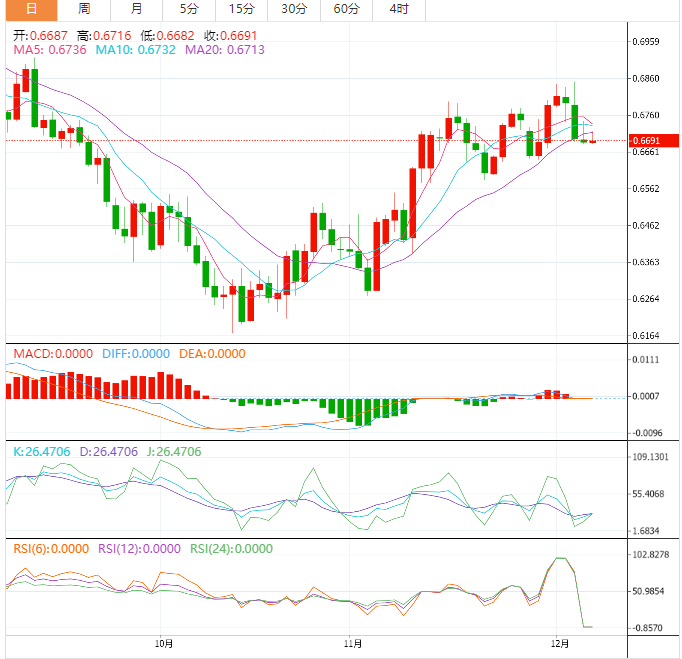Click the 0.6164 price axis label
This screenshot has width=682, height=659.
(645, 335)
